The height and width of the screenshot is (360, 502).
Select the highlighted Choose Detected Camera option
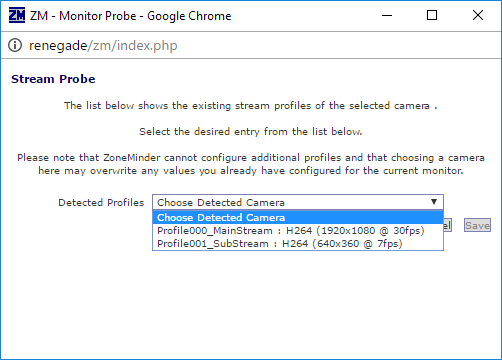coord(298,217)
